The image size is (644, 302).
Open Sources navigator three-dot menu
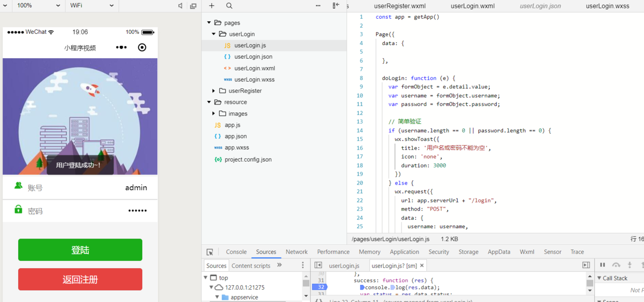(x=303, y=265)
